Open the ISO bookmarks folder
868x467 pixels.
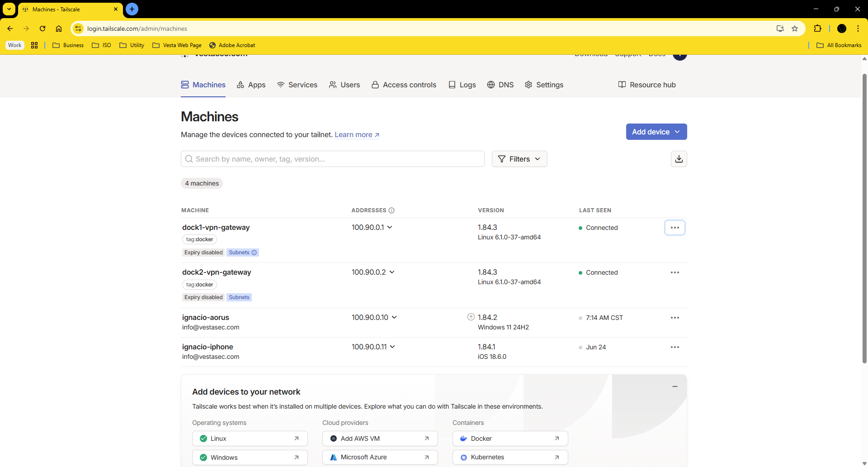click(x=102, y=45)
